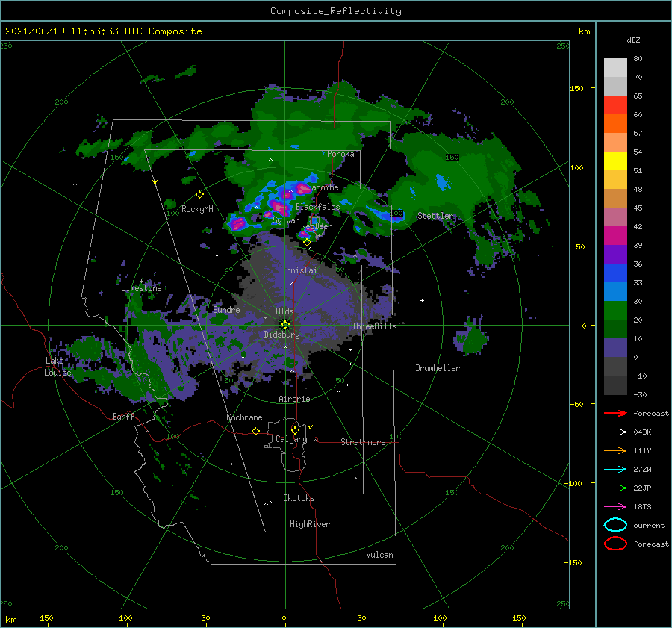Screen dimensions: 672x628
Task: Click the Lake Louise label
Action: click(57, 367)
